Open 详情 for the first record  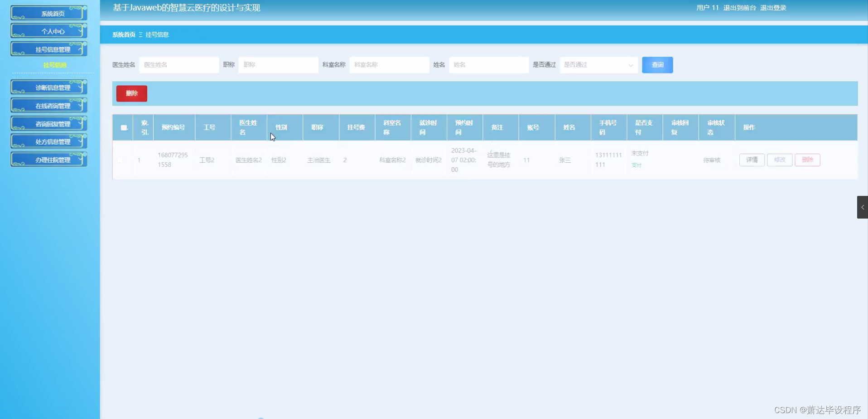tap(751, 160)
